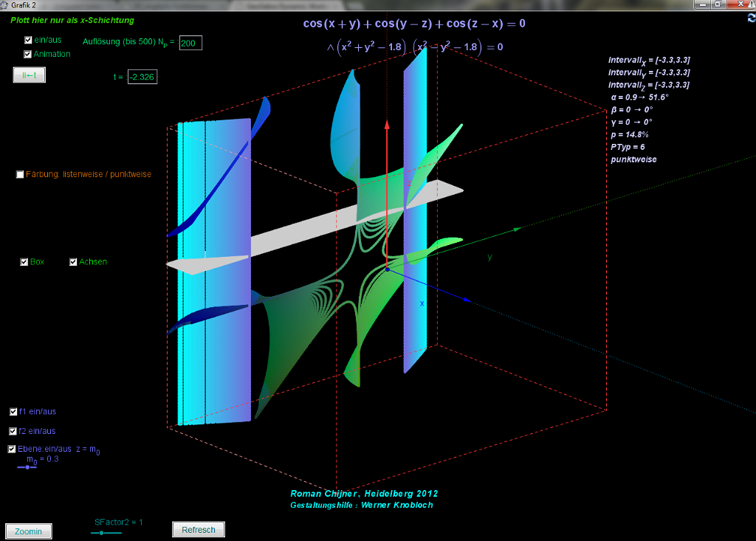Click the origin point of the axes

click(x=387, y=269)
